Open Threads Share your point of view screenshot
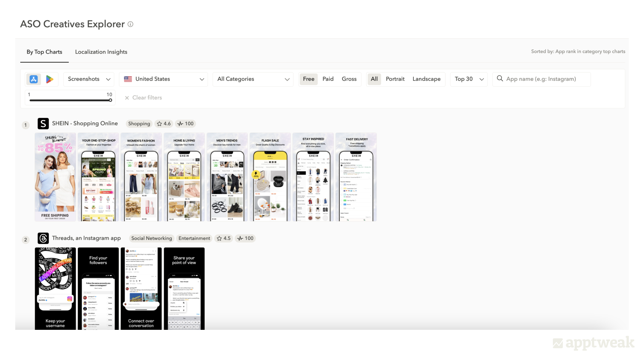 pos(184,288)
